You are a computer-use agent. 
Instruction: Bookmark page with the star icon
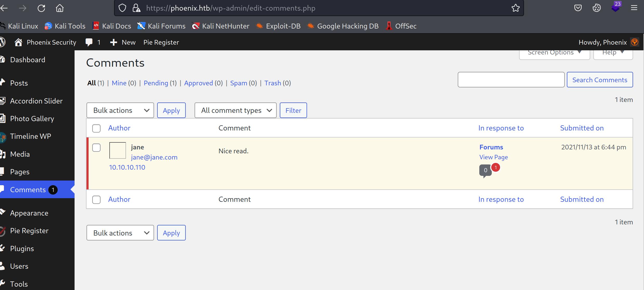coord(515,8)
